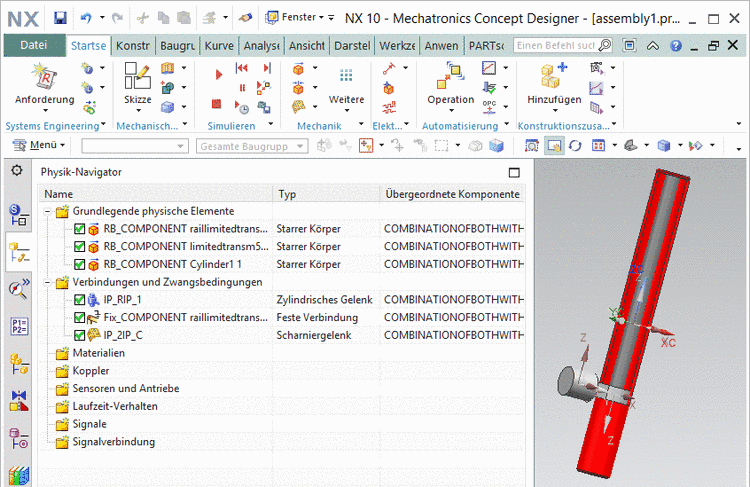Uncheck RB_COMPONENT Cylinder1 1 checkbox
The height and width of the screenshot is (487, 750).
coord(79,265)
